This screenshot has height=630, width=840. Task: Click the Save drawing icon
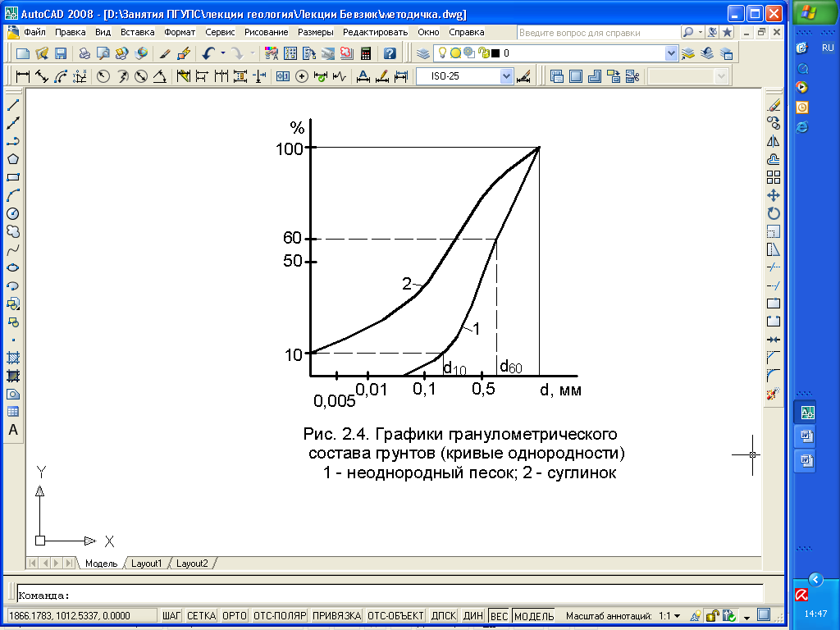(61, 53)
